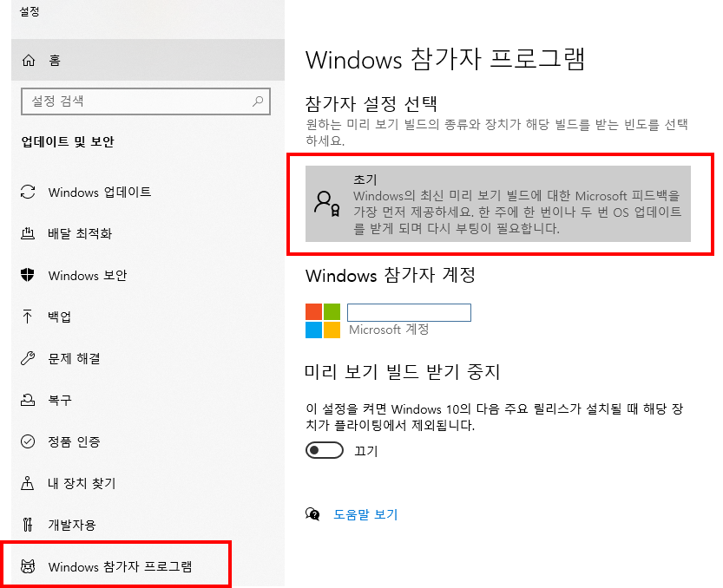
Task: Click the 백업 upload arrow icon
Action: pyautogui.click(x=27, y=317)
